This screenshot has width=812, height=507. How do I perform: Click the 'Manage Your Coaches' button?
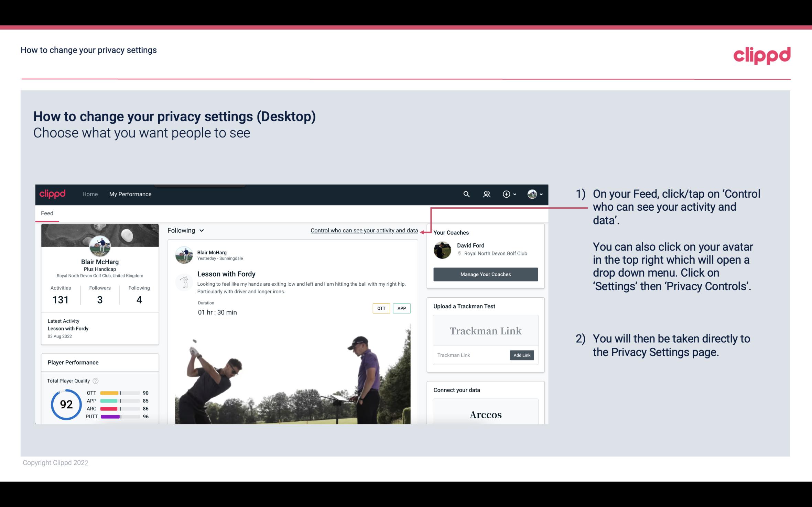click(x=485, y=274)
